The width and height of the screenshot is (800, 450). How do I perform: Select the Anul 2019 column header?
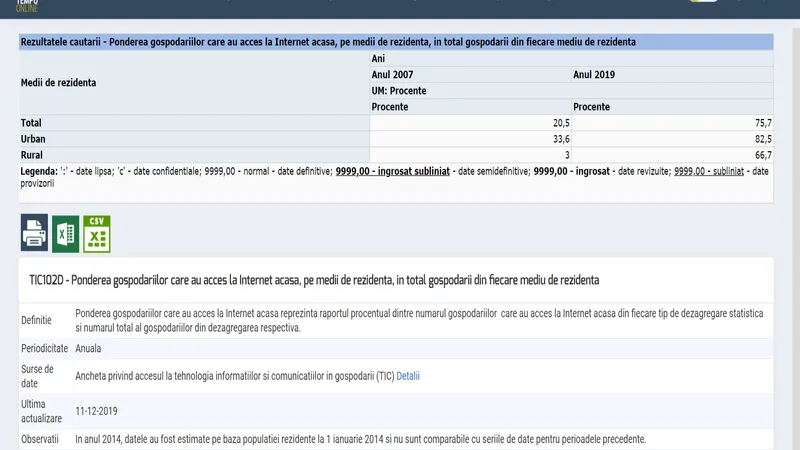click(x=594, y=75)
